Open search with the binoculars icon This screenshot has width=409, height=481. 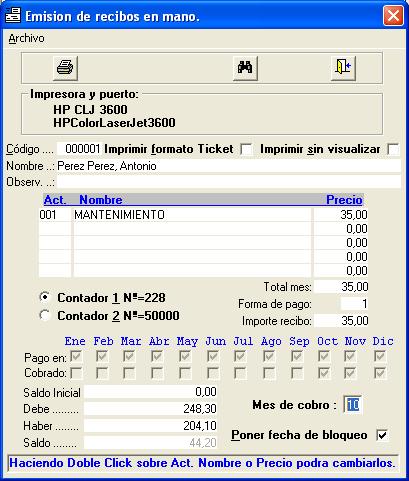245,68
